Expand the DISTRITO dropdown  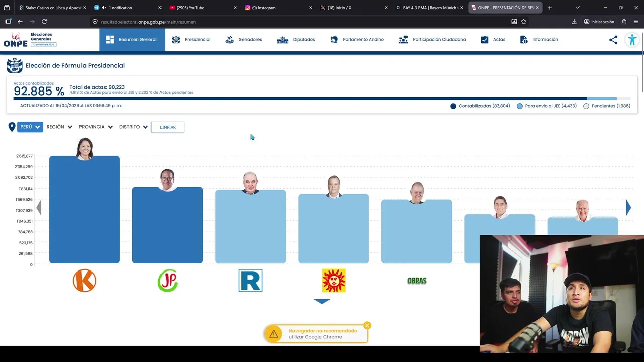click(x=133, y=127)
